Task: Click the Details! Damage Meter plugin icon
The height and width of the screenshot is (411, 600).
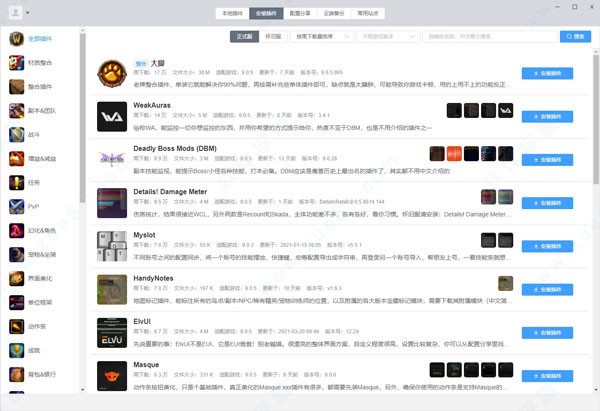Action: [112, 203]
